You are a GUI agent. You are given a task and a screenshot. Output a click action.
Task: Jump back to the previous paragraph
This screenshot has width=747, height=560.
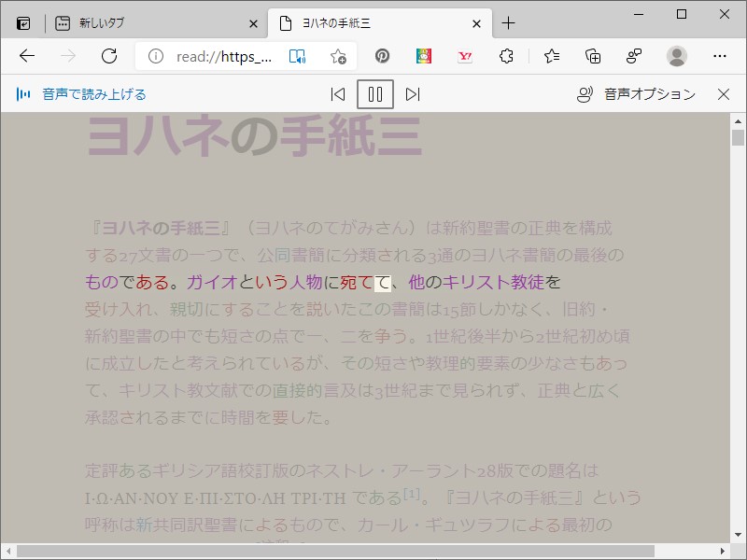(338, 94)
